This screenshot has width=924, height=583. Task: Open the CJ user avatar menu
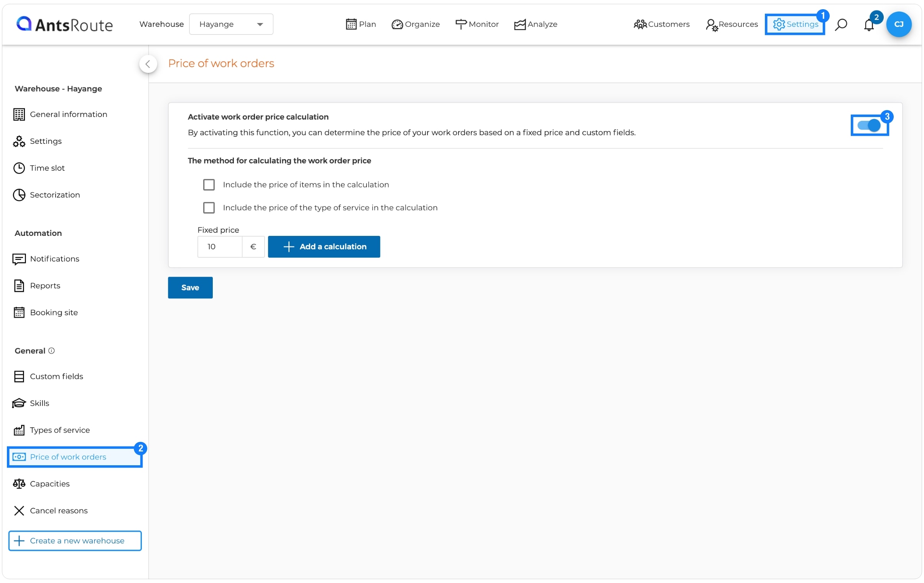tap(899, 24)
